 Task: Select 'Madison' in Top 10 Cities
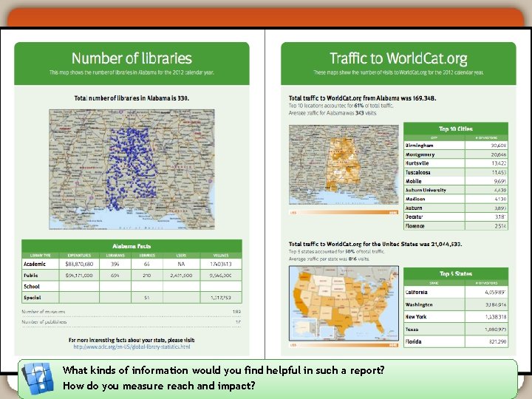tap(415, 199)
